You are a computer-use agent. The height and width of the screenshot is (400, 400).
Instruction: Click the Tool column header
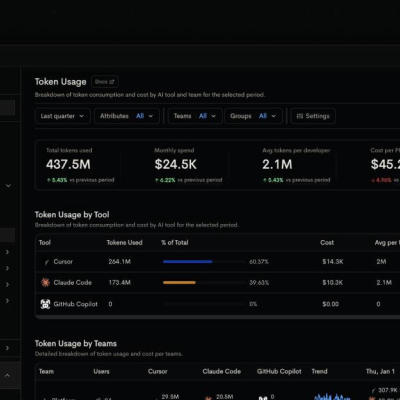tap(45, 243)
